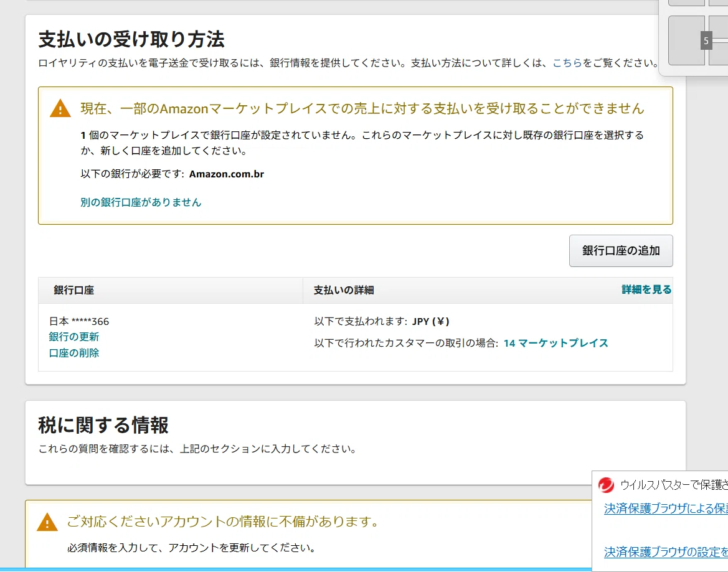Image resolution: width=728 pixels, height=572 pixels.
Task: Expand 詳細を見る payment details
Action: click(x=646, y=289)
